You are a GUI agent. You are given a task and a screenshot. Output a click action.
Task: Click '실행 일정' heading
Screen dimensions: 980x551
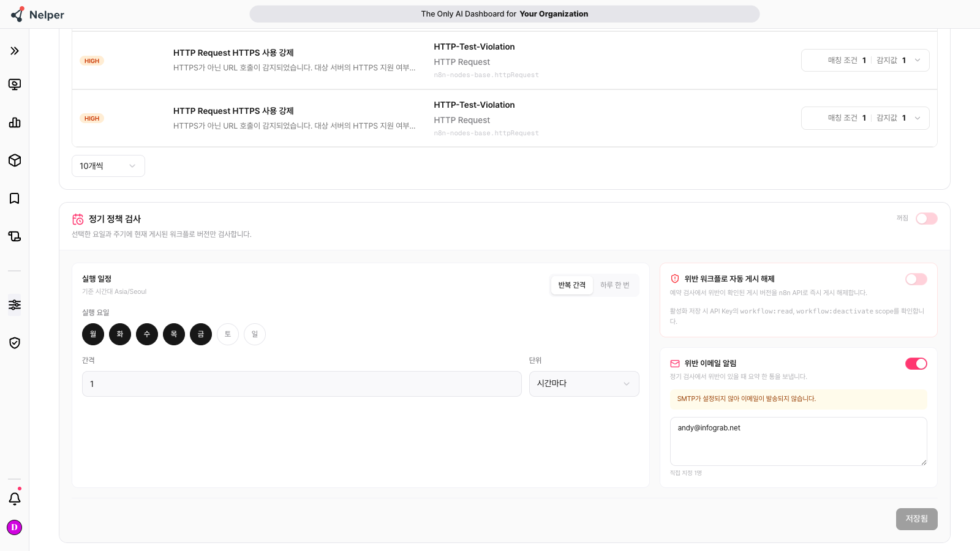coord(97,279)
